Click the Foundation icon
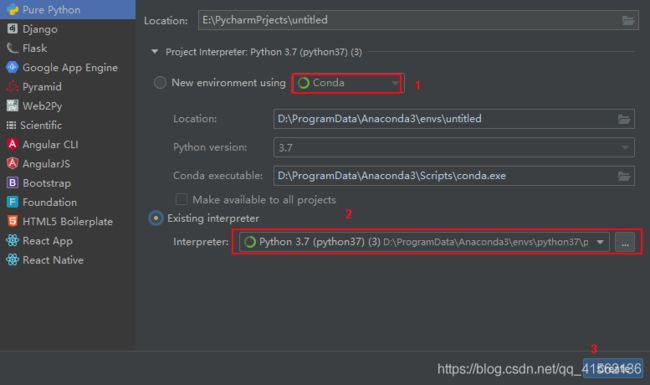This screenshot has width=650, height=385. [12, 202]
